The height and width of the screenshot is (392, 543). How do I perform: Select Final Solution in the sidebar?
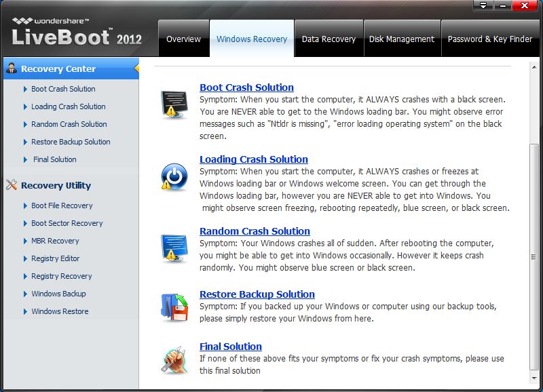point(55,159)
